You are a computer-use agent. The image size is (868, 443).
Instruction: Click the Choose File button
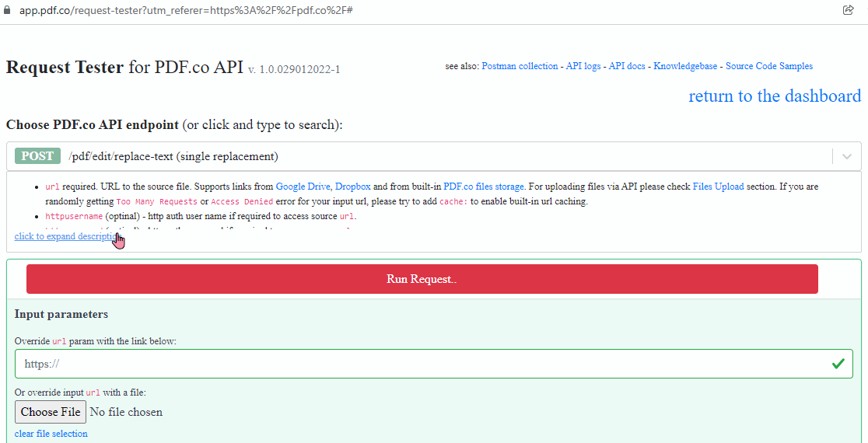[x=51, y=412]
